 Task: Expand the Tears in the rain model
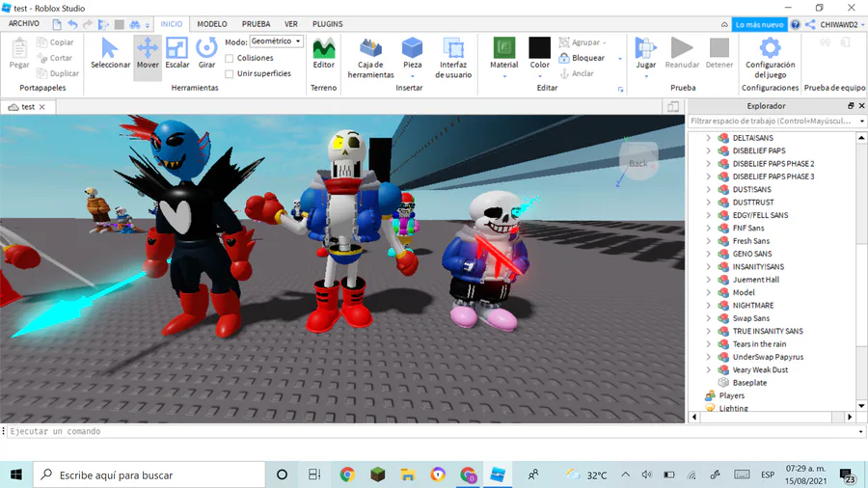pyautogui.click(x=708, y=344)
